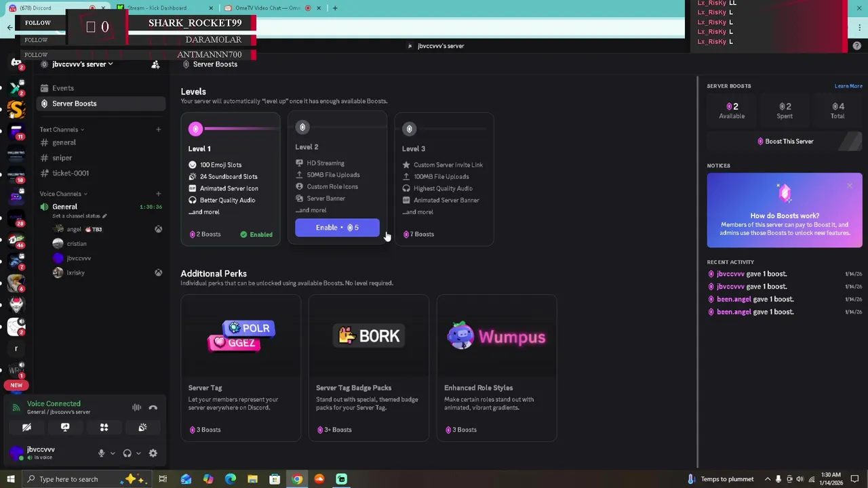
Task: Click 7 Boosts label under Level 3
Action: tap(418, 235)
